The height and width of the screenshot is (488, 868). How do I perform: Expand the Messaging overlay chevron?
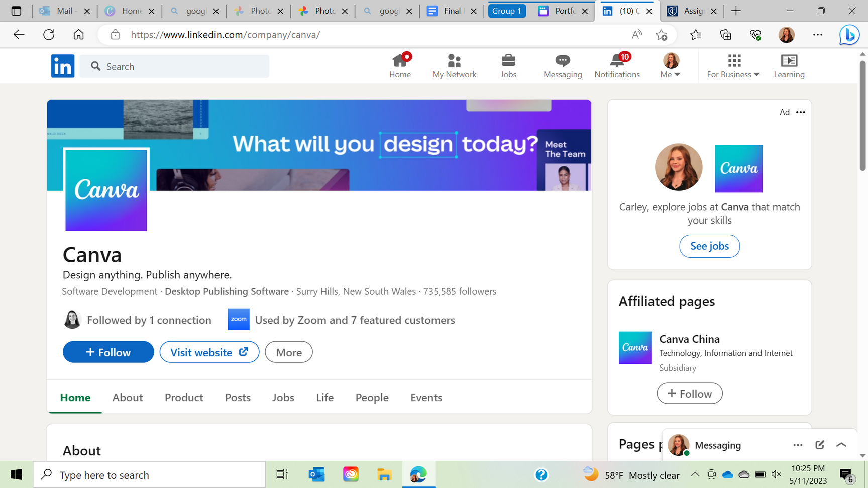click(x=841, y=445)
